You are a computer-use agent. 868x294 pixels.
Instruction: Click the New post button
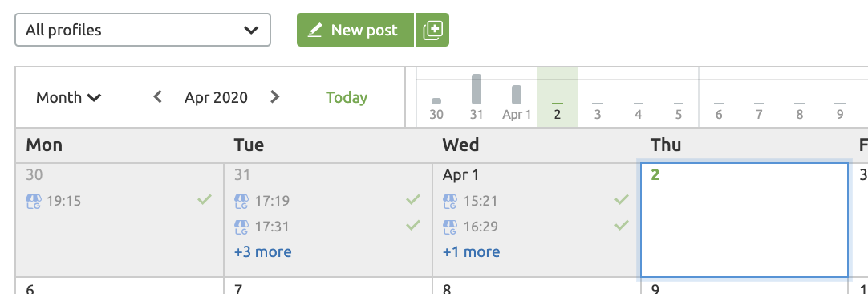click(355, 30)
